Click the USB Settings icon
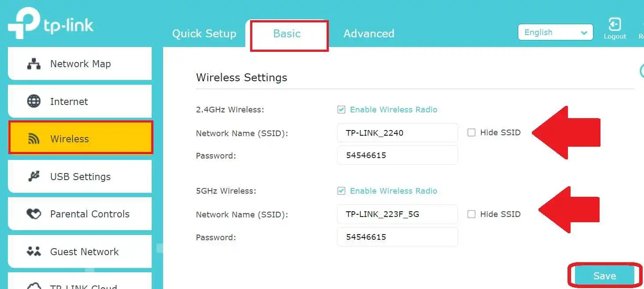The height and width of the screenshot is (289, 644). tap(34, 177)
